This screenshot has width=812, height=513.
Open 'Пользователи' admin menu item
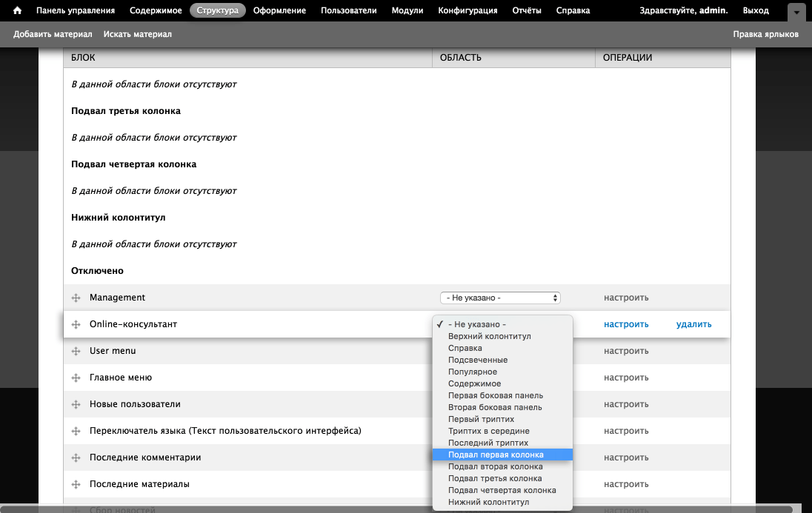(x=348, y=10)
